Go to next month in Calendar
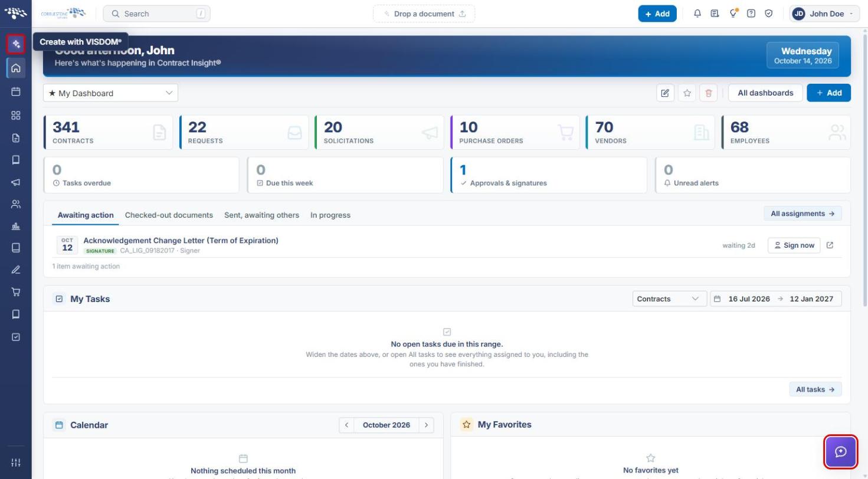 426,425
